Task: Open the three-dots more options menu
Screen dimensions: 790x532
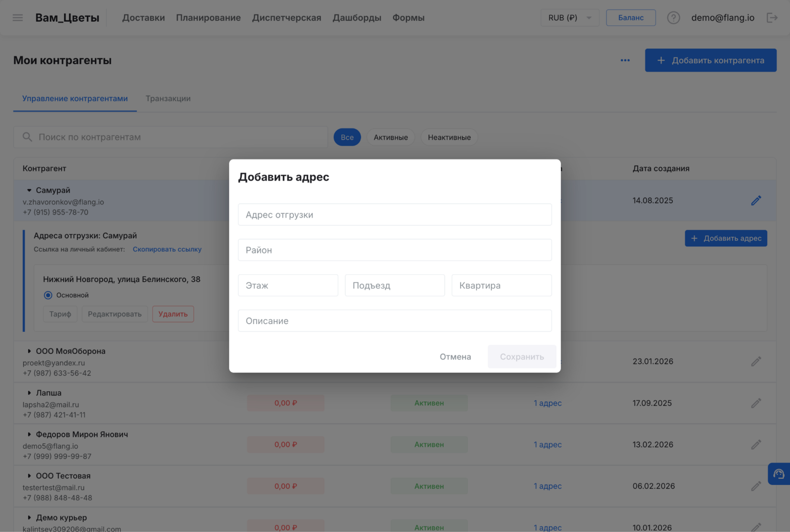Action: (625, 60)
